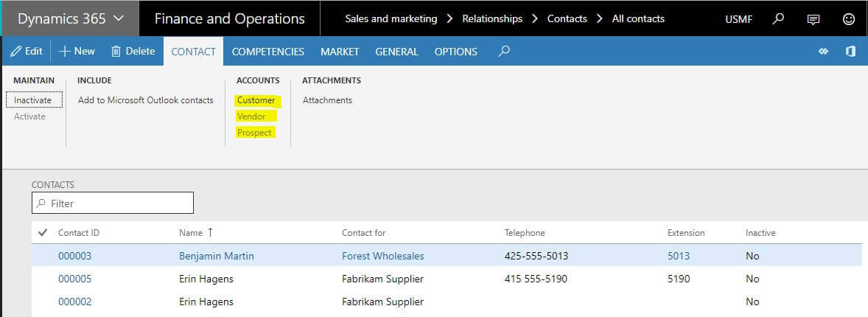The image size is (868, 317).
Task: Click the Extension column header
Action: pos(686,233)
